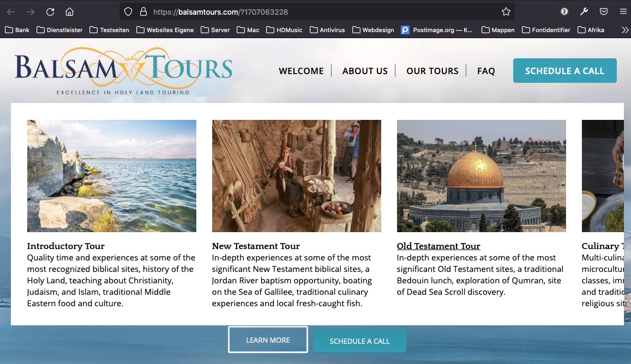Open the hamburger application menu
This screenshot has height=364, width=631.
pos(623,11)
